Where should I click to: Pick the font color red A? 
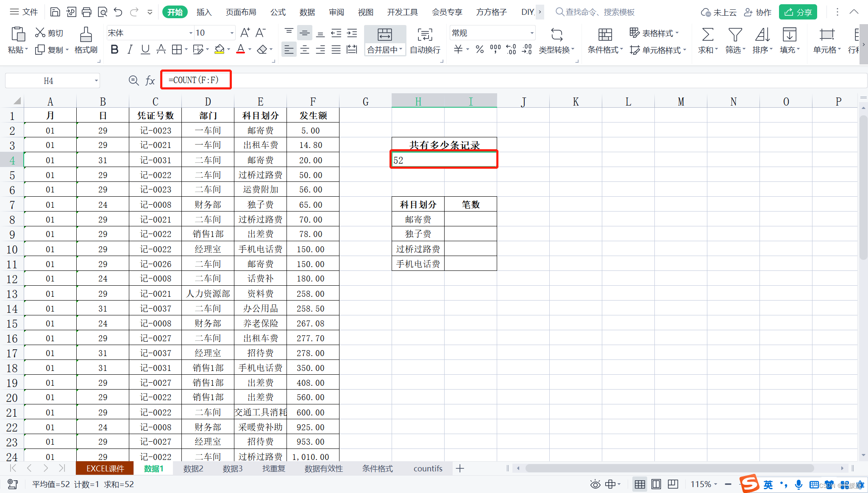(x=240, y=50)
